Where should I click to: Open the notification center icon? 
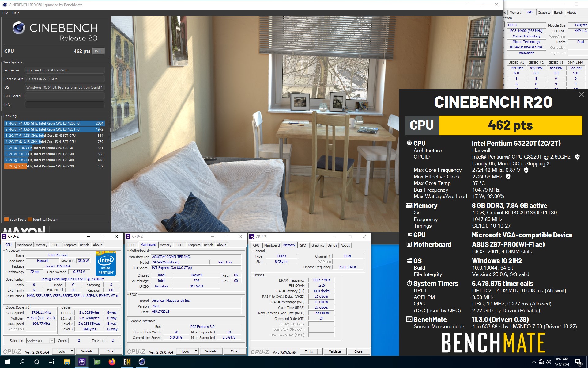pyautogui.click(x=579, y=362)
